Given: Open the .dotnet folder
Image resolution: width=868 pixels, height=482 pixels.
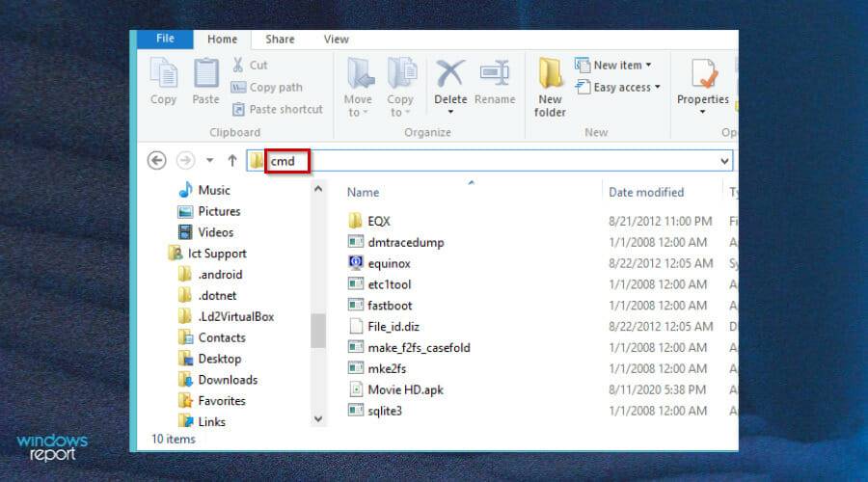Looking at the screenshot, I should 207,296.
